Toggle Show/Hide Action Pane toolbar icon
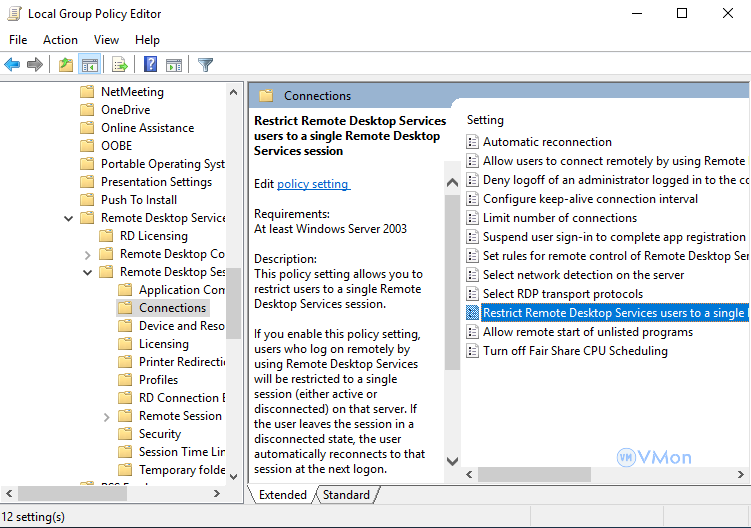This screenshot has width=751, height=528. pyautogui.click(x=173, y=65)
